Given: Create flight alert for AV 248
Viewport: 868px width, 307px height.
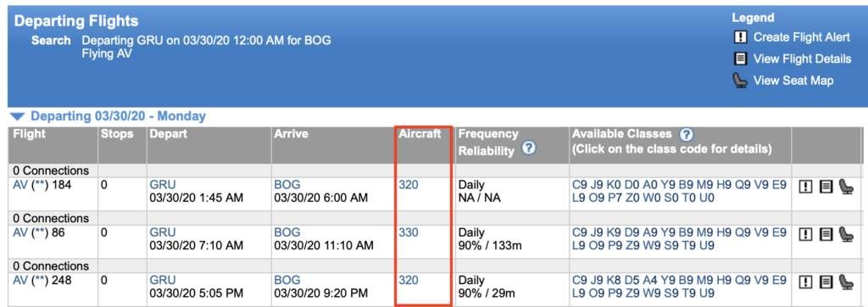Looking at the screenshot, I should [x=806, y=282].
